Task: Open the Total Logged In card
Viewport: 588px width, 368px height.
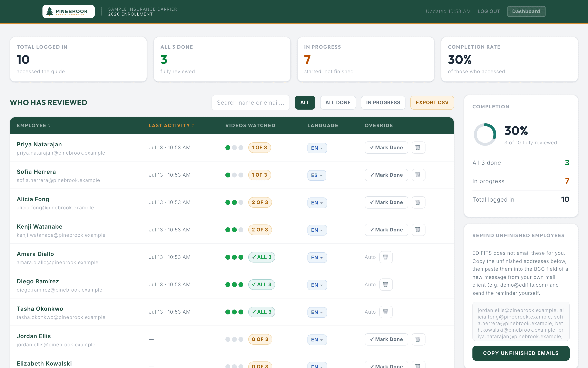Action: [78, 59]
